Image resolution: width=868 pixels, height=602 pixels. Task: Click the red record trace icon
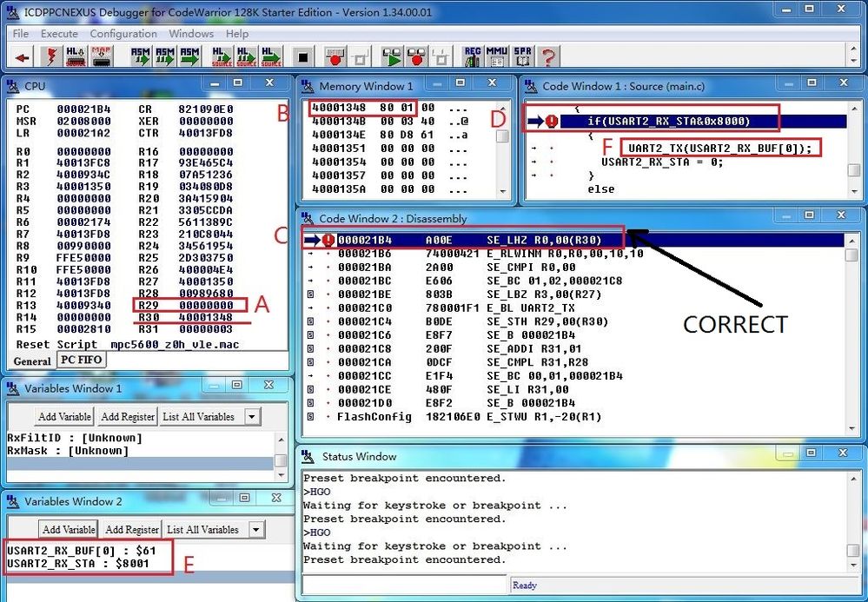pos(417,57)
